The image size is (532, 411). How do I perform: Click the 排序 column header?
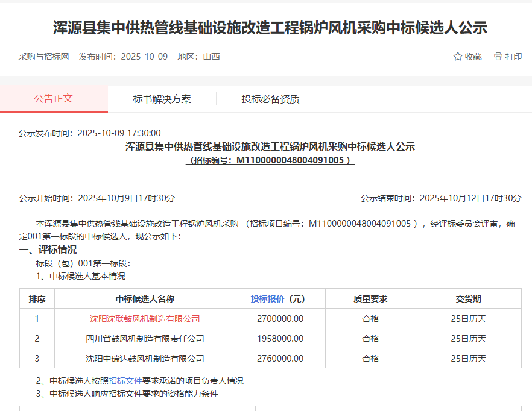pos(37,299)
